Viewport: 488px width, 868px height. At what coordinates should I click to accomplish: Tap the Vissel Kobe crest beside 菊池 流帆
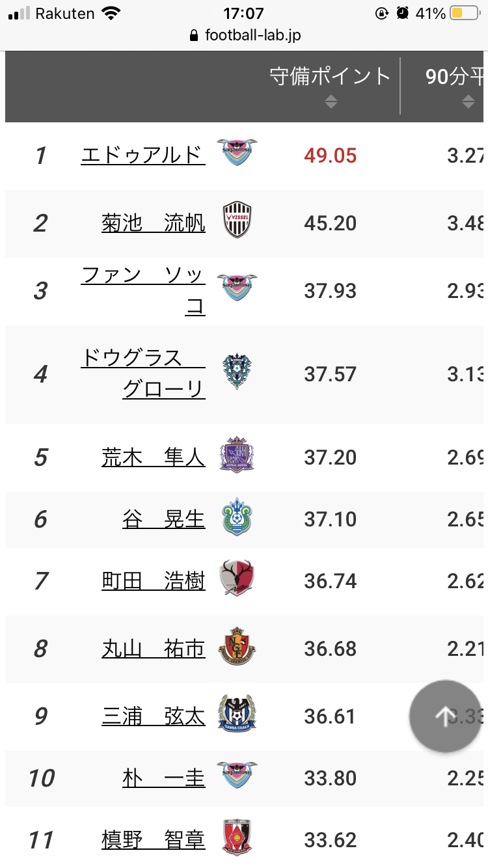tap(236, 220)
